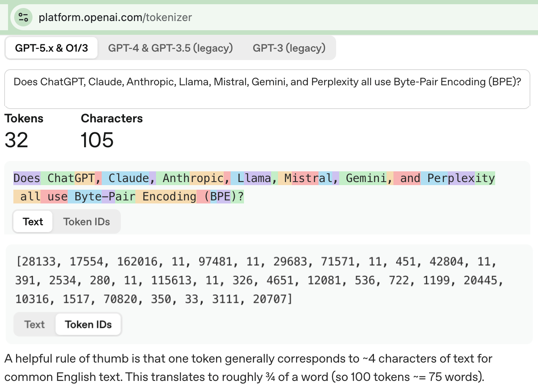Click token ID 115613 in the list
538x392 pixels.
point(171,280)
